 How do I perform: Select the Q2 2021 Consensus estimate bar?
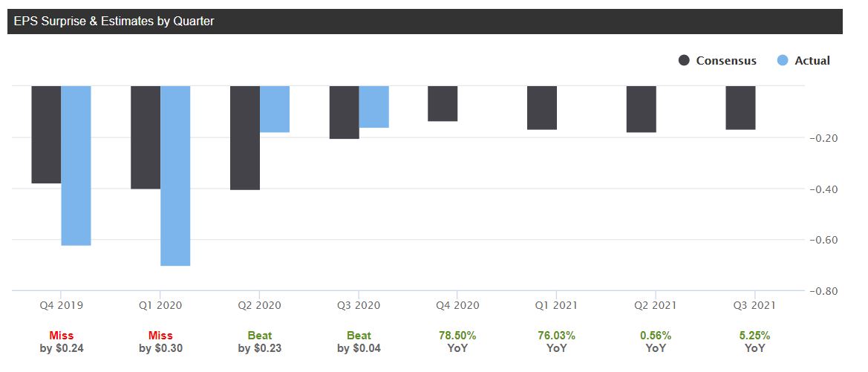(642, 109)
